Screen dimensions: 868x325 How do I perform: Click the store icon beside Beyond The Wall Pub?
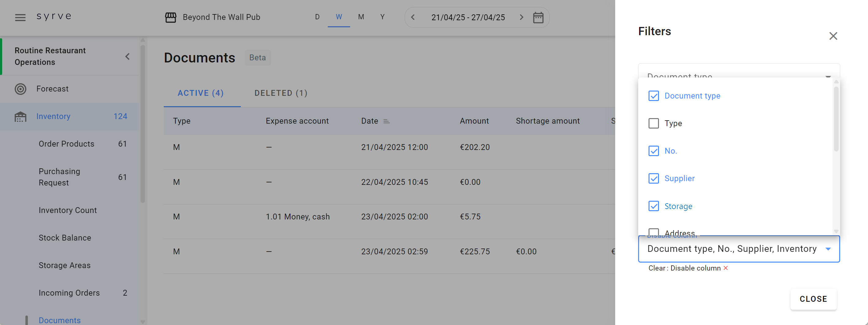pyautogui.click(x=170, y=17)
